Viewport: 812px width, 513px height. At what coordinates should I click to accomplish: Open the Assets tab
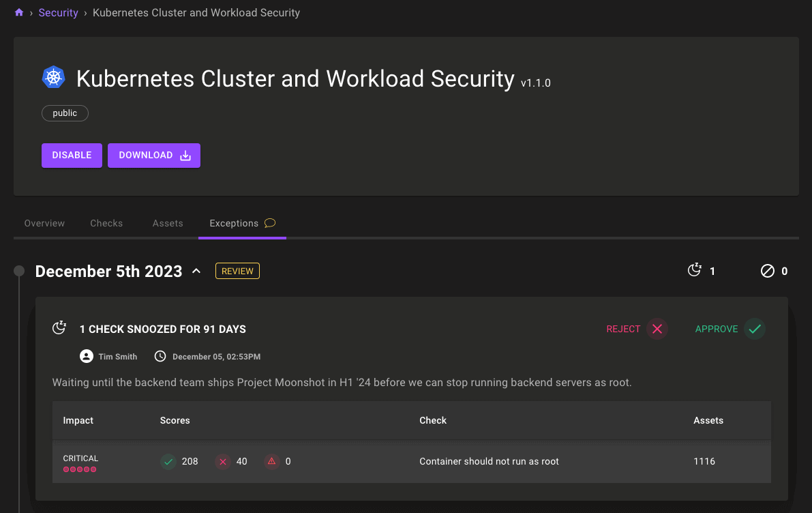[168, 223]
